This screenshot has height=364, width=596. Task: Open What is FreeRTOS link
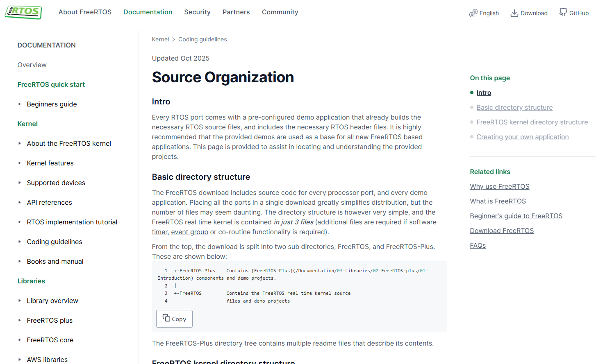pyautogui.click(x=498, y=201)
